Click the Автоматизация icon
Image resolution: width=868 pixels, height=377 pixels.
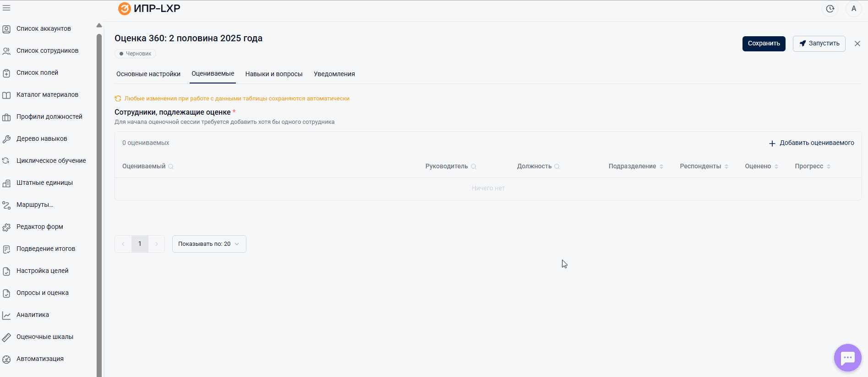pyautogui.click(x=6, y=359)
